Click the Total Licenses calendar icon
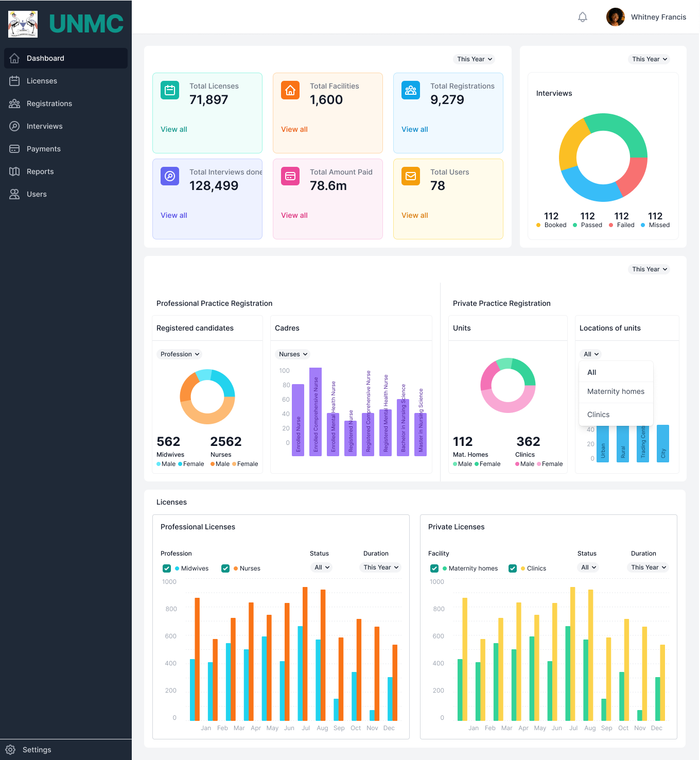 point(170,90)
